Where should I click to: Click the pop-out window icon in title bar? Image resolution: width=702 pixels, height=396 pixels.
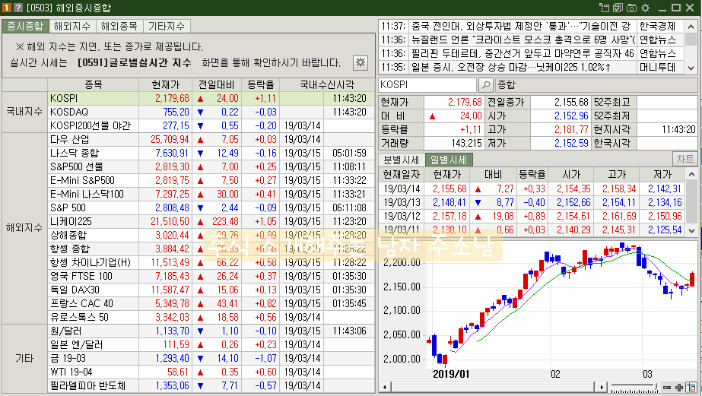604,7
